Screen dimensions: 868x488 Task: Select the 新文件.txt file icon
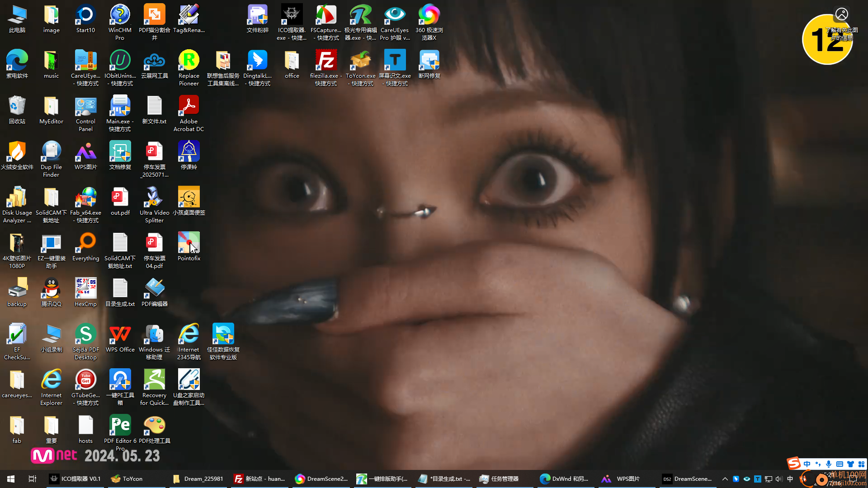155,109
